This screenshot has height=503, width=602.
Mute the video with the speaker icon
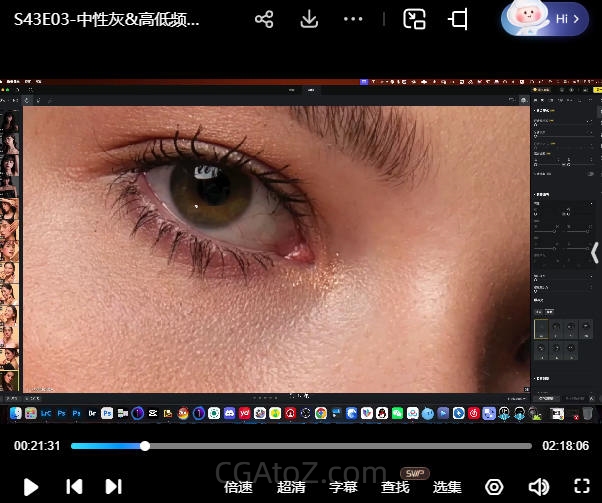[x=538, y=487]
